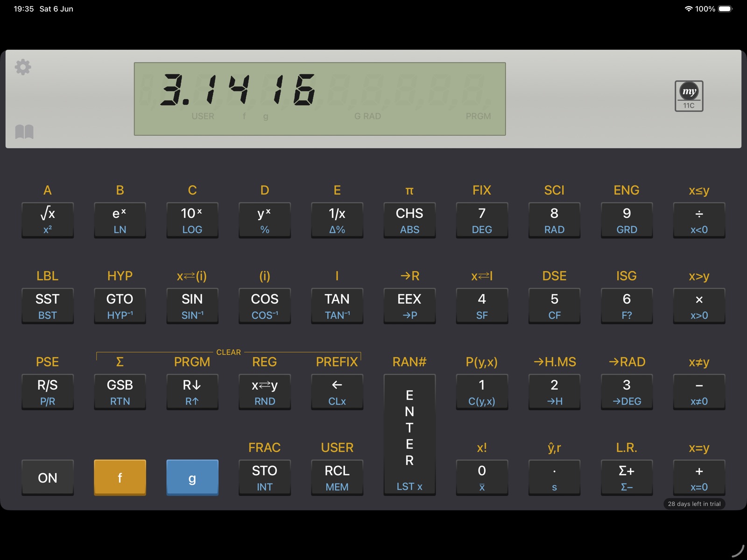Tap the orange f shift key

(x=120, y=478)
